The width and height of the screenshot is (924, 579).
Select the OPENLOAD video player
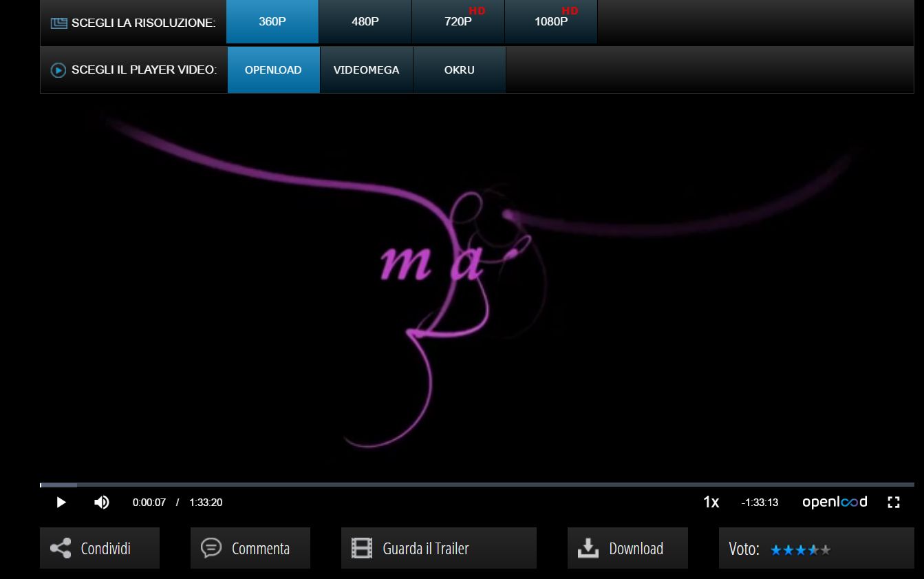coord(273,70)
